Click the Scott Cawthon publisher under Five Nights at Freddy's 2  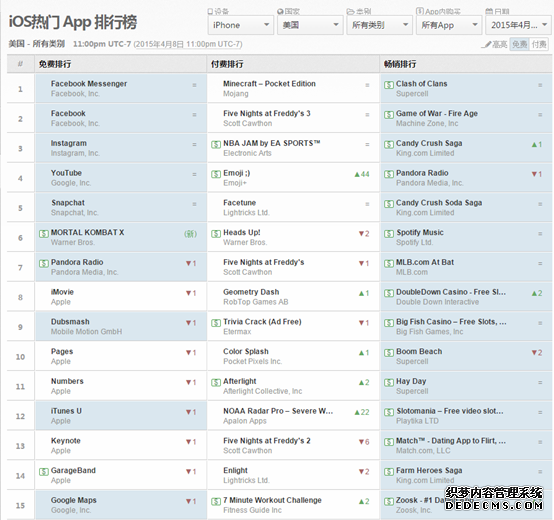[x=248, y=450]
